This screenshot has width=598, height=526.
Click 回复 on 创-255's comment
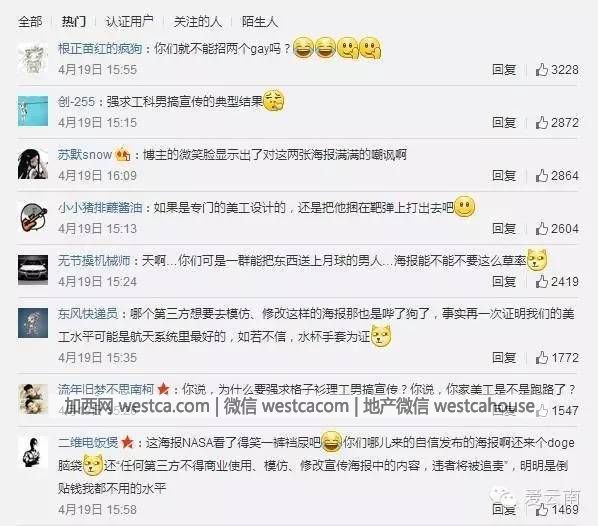[x=504, y=122]
